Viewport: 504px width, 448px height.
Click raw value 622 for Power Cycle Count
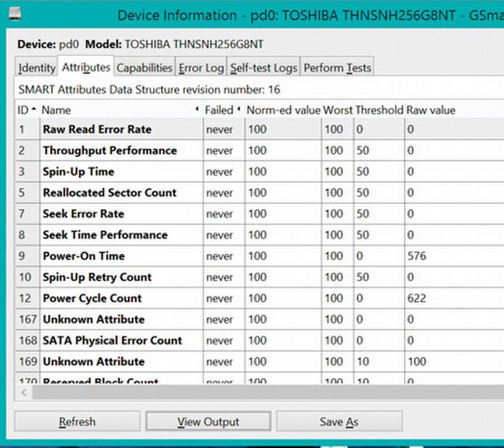(x=417, y=298)
